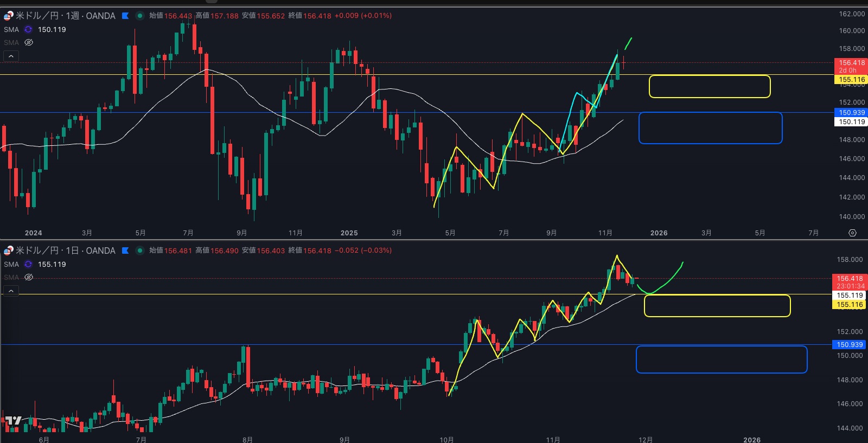Screen dimensions: 868x443
Task: Open the 米ドル/円 1週 symbol title
Action: pos(65,16)
